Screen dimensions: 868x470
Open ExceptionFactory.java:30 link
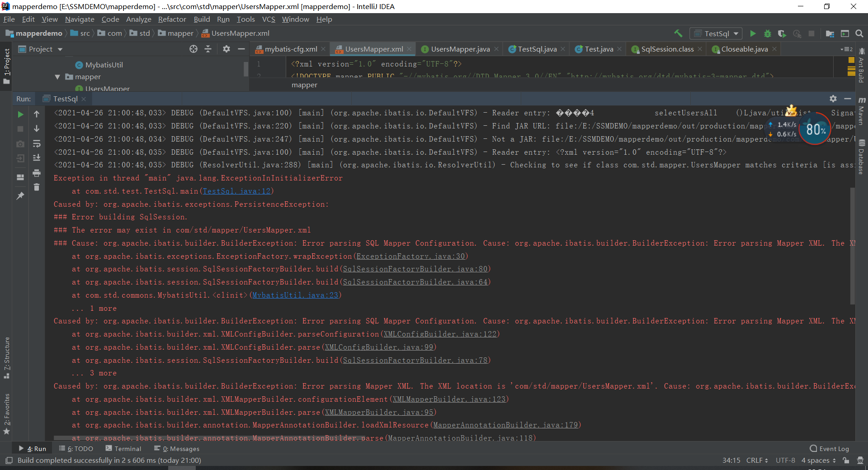click(x=410, y=256)
